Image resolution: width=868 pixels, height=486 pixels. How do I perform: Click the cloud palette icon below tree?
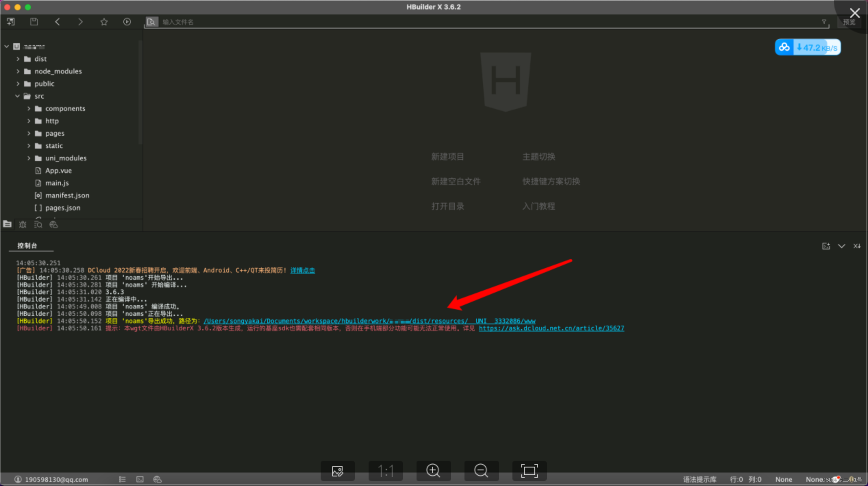coord(53,224)
